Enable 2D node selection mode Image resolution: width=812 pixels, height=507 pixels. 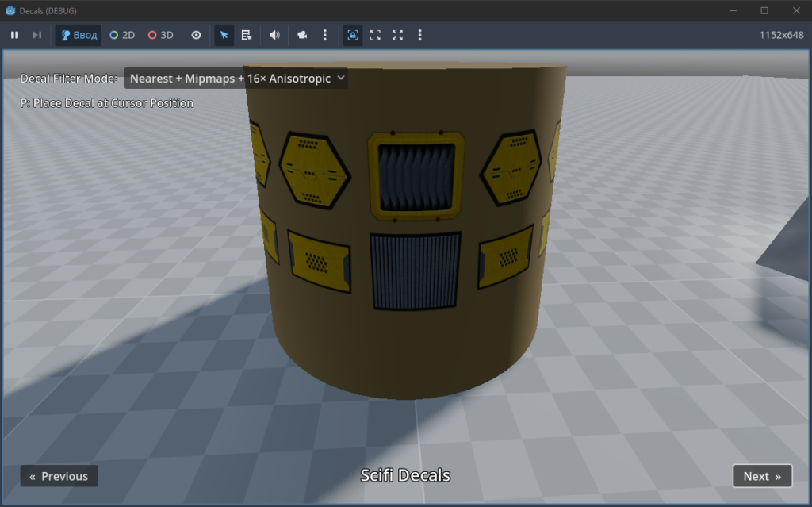122,35
